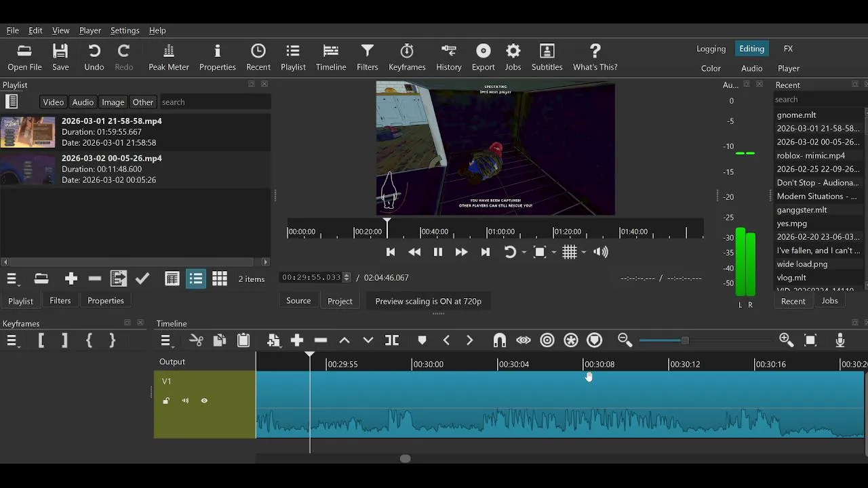
Task: Open the File menu
Action: [x=13, y=30]
